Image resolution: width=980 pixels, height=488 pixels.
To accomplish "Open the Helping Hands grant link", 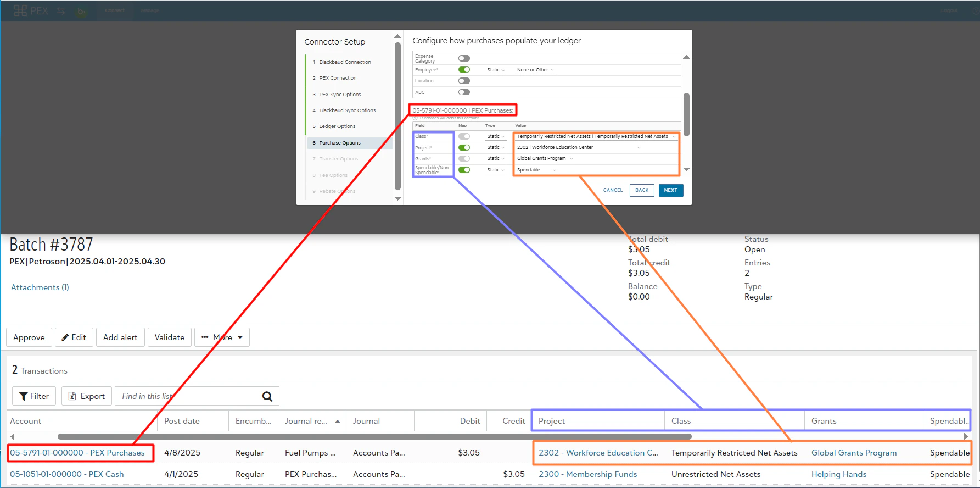I will pyautogui.click(x=839, y=474).
